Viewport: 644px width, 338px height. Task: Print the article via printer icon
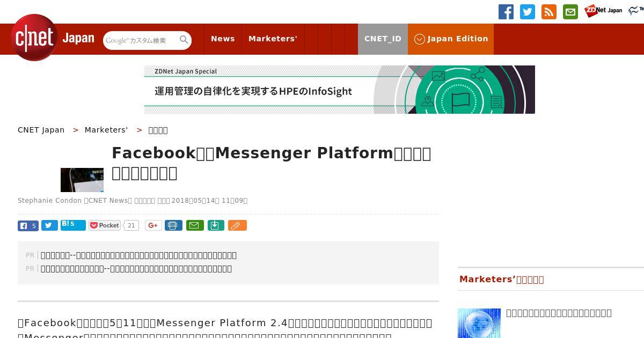pos(173,225)
